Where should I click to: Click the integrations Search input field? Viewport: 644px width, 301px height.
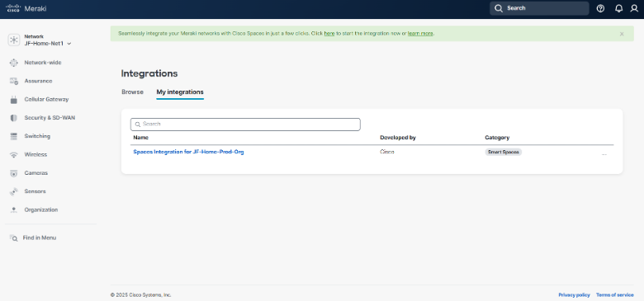(245, 125)
